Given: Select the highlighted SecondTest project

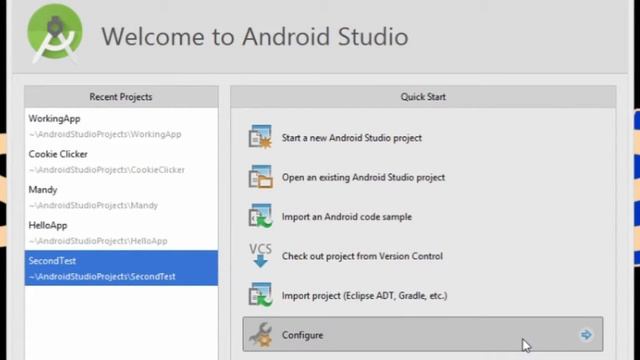Looking at the screenshot, I should [x=121, y=268].
